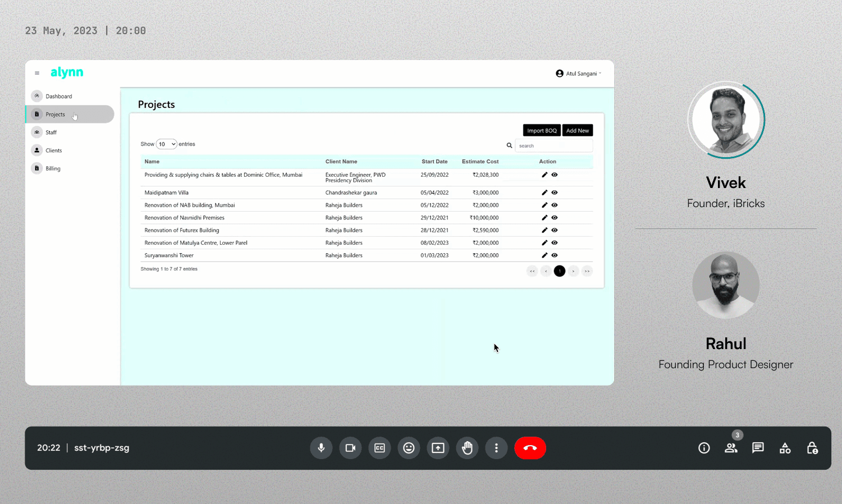View the Maidipatnam Villa project
Image resolution: width=842 pixels, height=504 pixels.
(x=555, y=193)
